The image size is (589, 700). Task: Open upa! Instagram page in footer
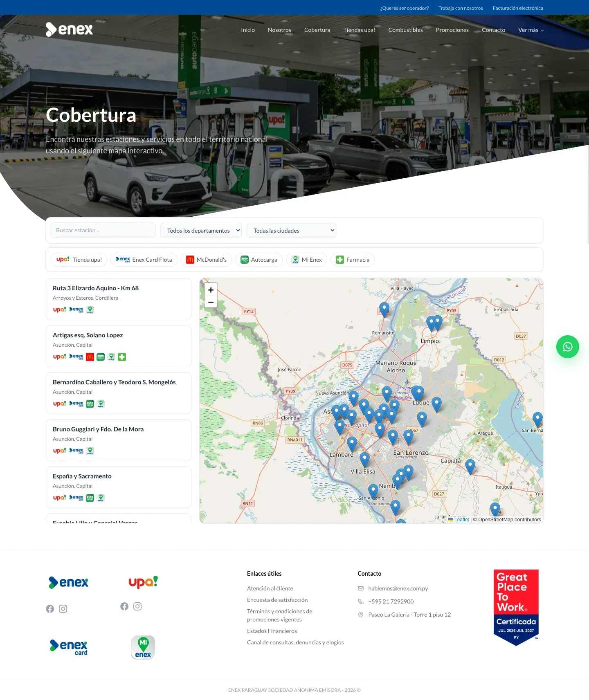pos(137,606)
